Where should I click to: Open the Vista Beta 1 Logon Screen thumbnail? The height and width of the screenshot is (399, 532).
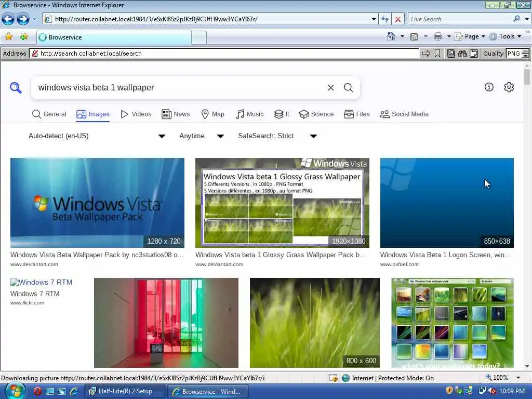coord(447,203)
